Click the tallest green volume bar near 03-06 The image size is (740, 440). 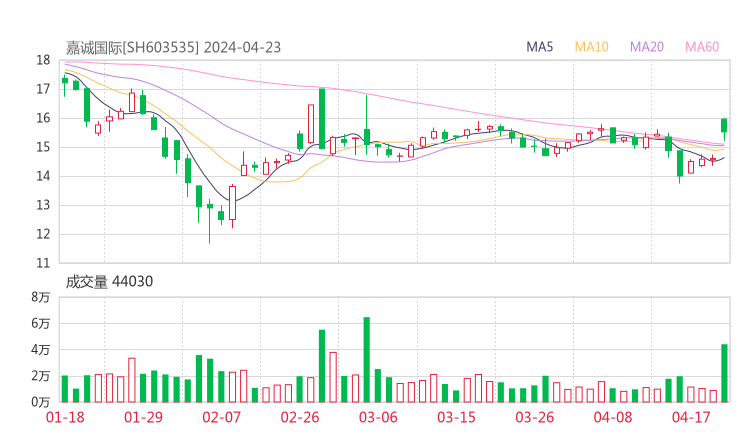[x=367, y=360]
